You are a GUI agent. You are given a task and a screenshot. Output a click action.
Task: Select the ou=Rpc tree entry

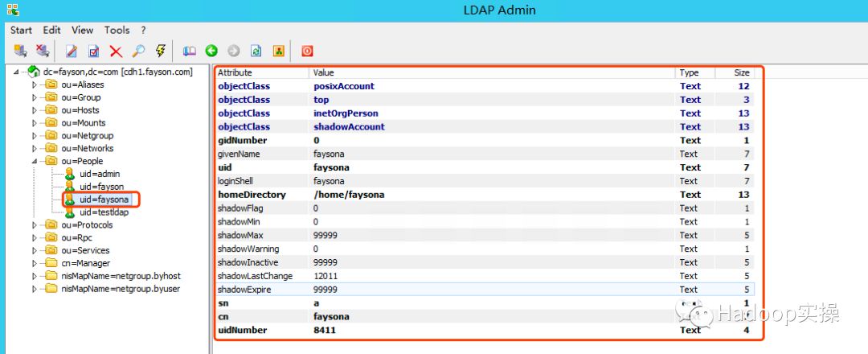pos(77,237)
